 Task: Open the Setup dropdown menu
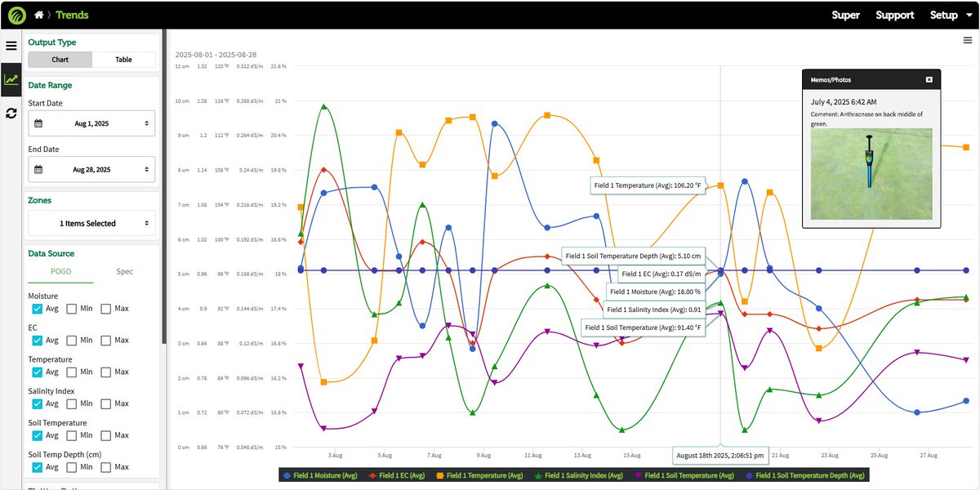click(x=951, y=15)
